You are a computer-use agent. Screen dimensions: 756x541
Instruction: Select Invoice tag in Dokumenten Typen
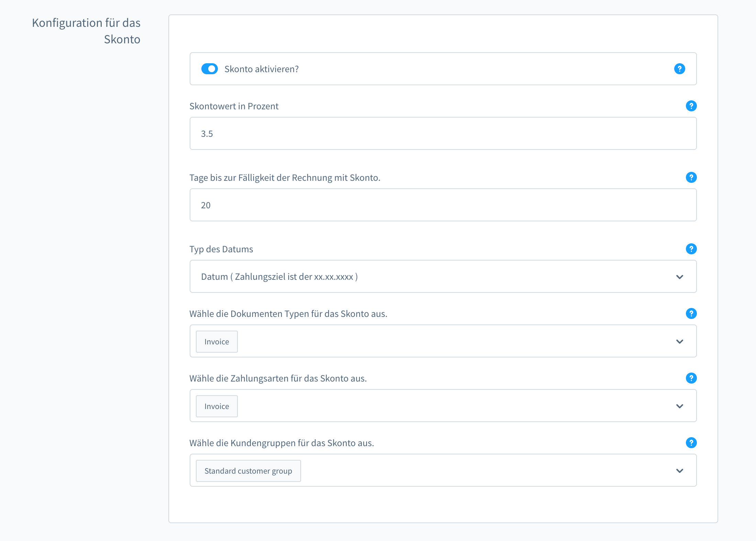(216, 342)
